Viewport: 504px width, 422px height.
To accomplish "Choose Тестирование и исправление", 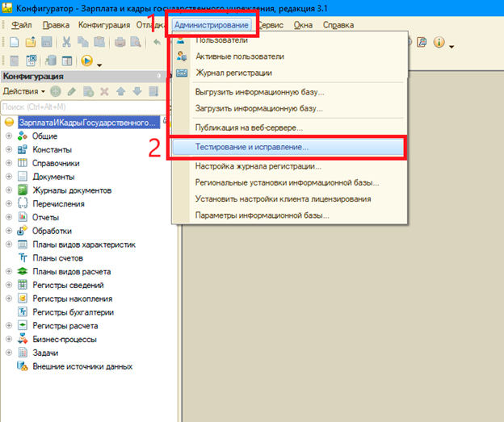I will [288, 147].
